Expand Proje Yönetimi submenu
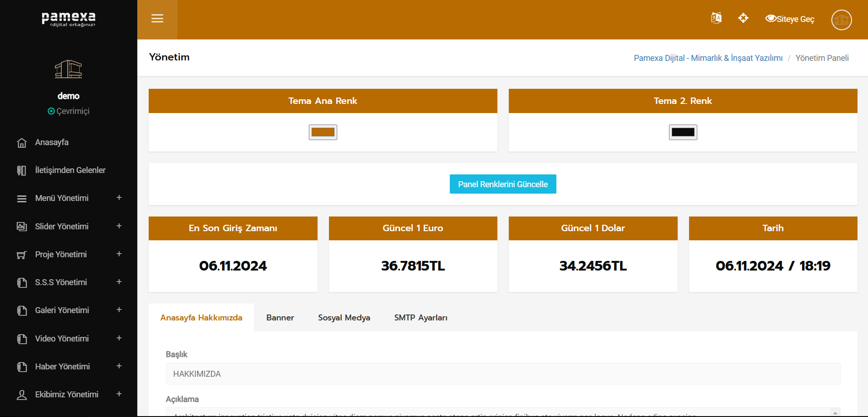The height and width of the screenshot is (417, 868). click(x=119, y=254)
